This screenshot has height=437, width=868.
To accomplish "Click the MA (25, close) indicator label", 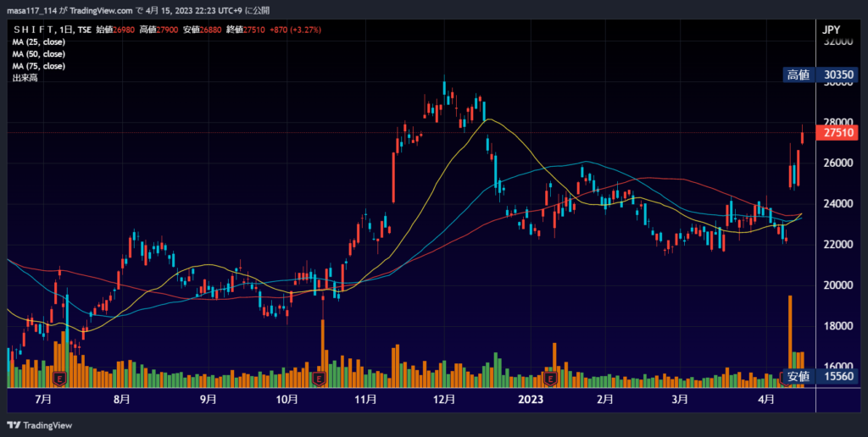I will pyautogui.click(x=39, y=42).
